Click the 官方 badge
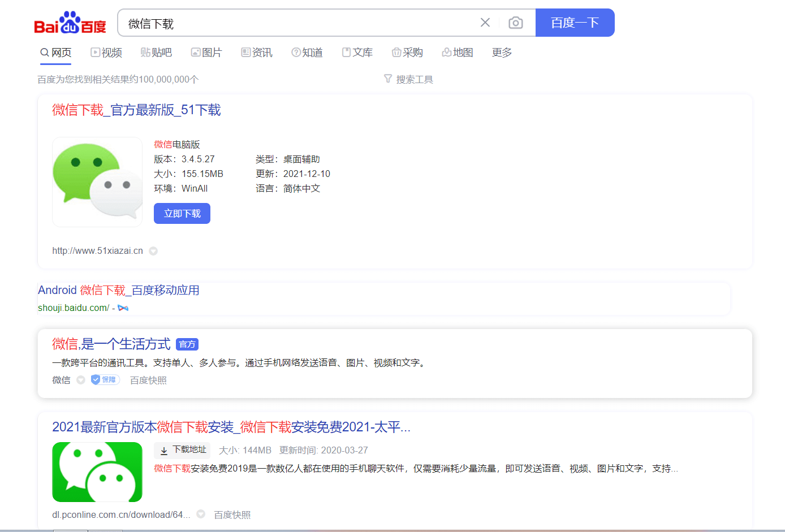The width and height of the screenshot is (785, 532). point(187,344)
